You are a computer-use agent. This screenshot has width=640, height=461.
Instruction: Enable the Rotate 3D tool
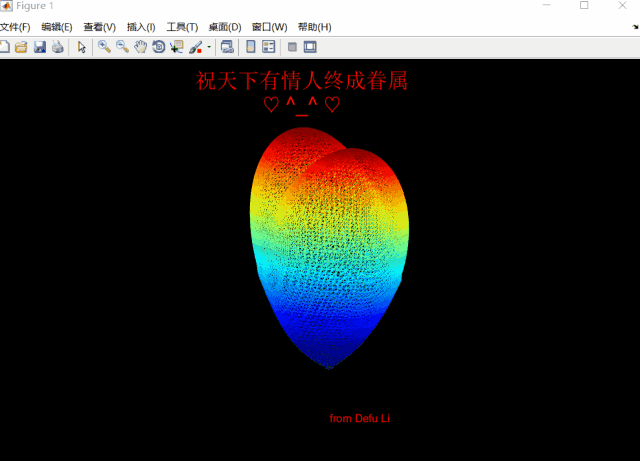[158, 47]
